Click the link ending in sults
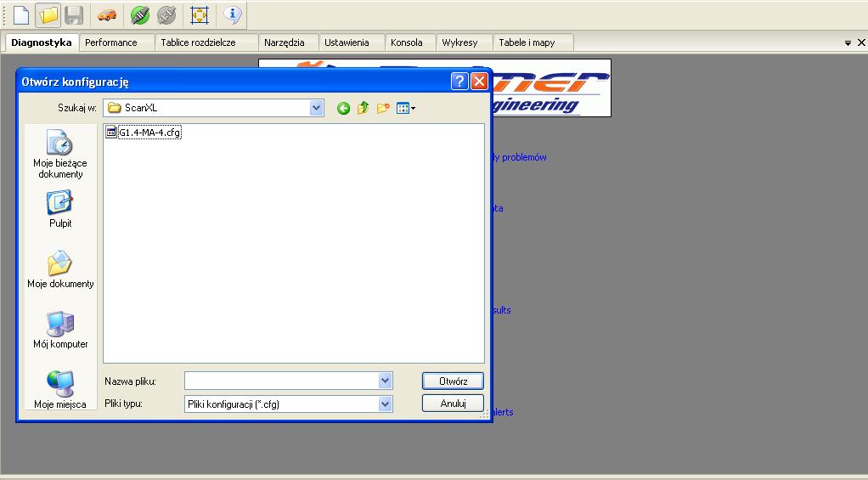The width and height of the screenshot is (868, 480). click(502, 310)
